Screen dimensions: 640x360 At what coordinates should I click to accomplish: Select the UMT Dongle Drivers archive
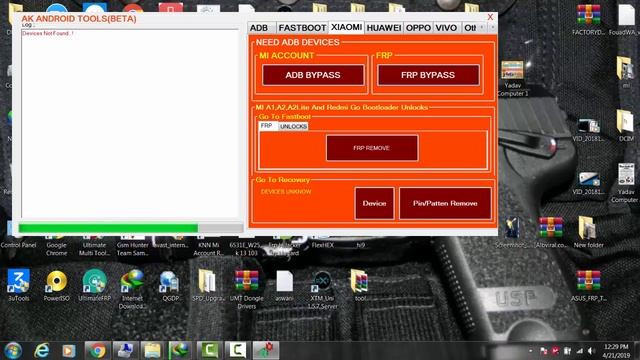[x=246, y=289]
